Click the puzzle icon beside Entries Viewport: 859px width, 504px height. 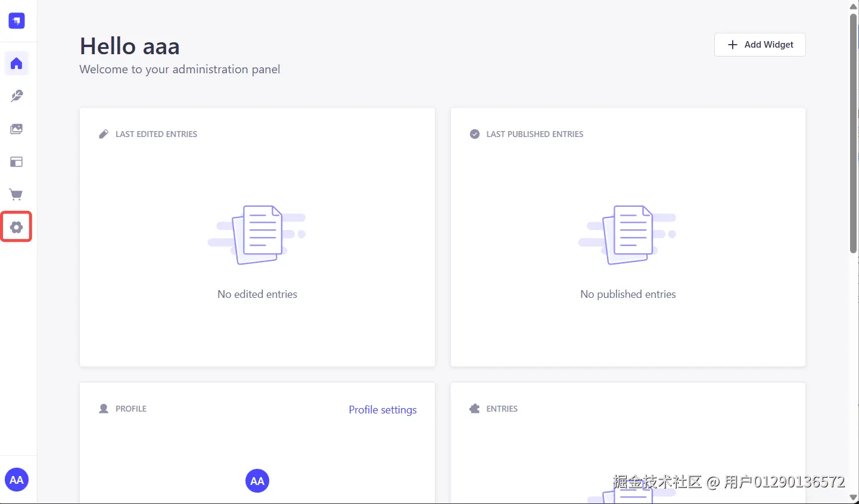pyautogui.click(x=475, y=409)
